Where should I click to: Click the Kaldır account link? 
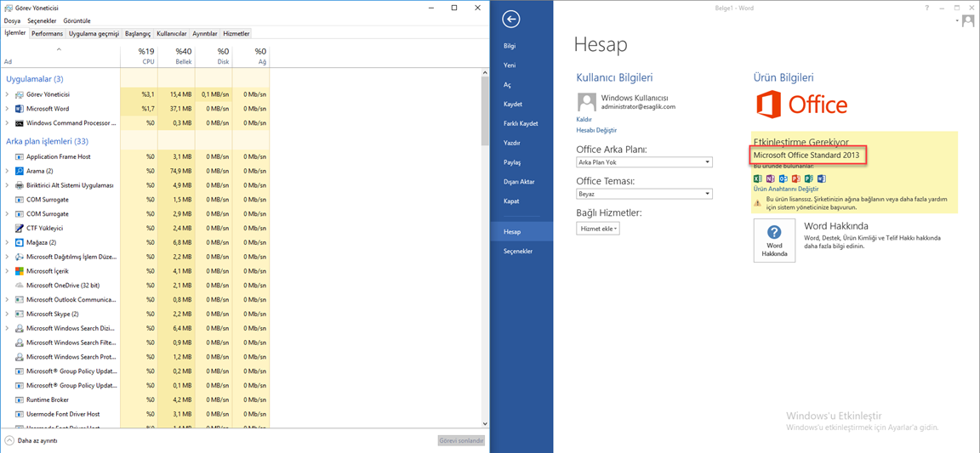584,119
